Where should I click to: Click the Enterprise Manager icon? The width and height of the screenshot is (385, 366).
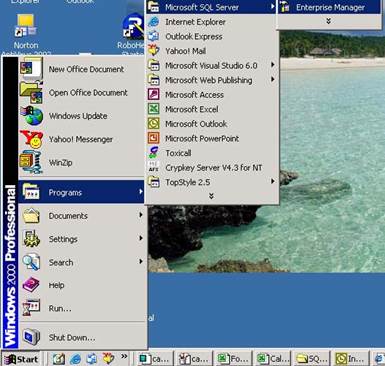pyautogui.click(x=285, y=7)
